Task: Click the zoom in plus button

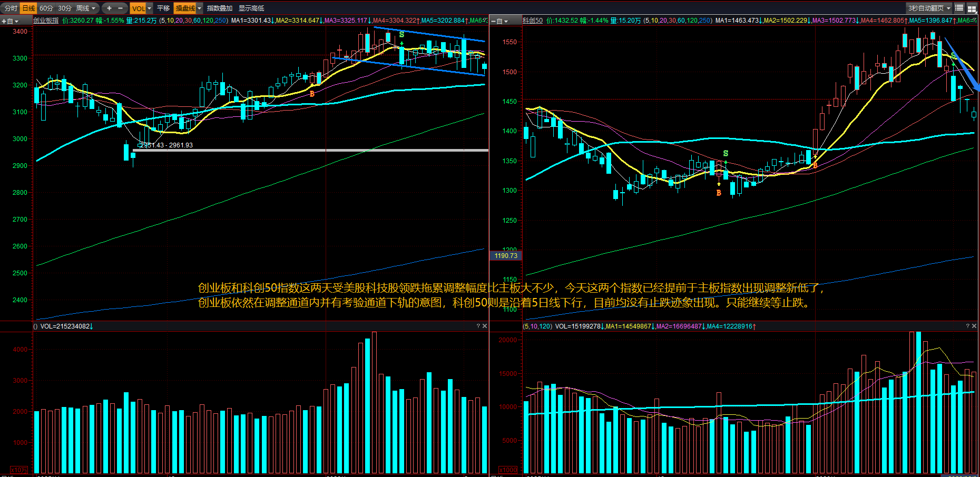Action: coord(109,8)
